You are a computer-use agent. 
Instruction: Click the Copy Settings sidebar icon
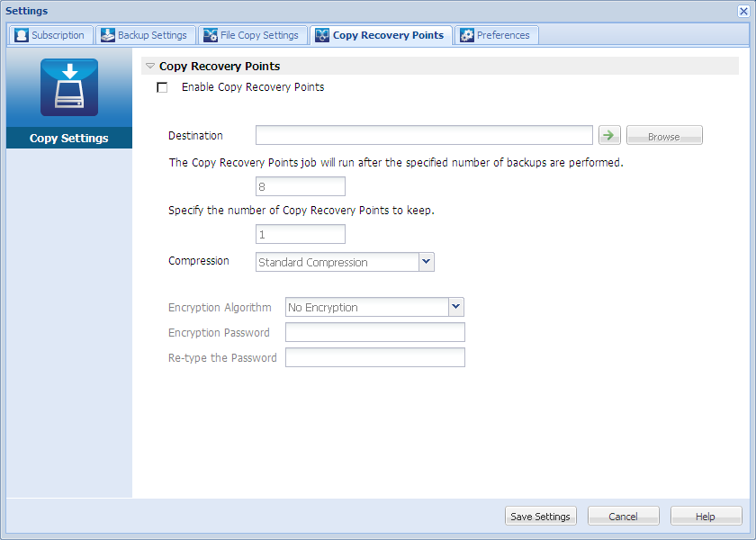(68, 86)
